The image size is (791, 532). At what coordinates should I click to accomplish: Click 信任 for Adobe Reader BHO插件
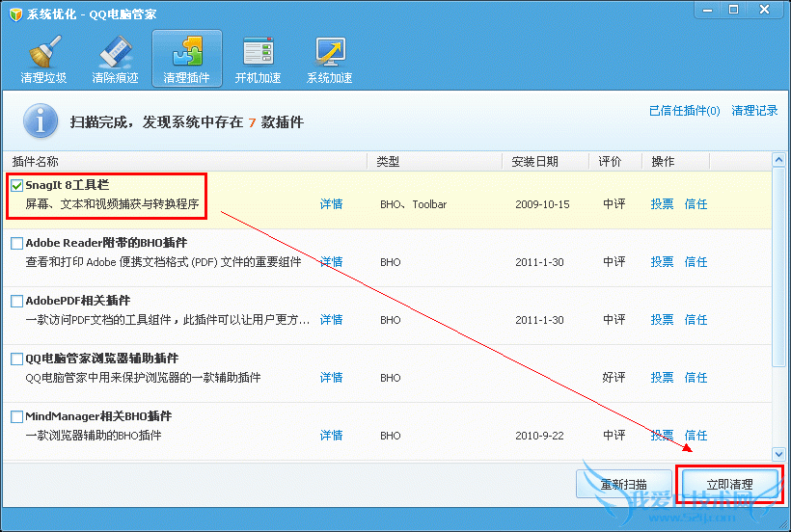pyautogui.click(x=696, y=262)
